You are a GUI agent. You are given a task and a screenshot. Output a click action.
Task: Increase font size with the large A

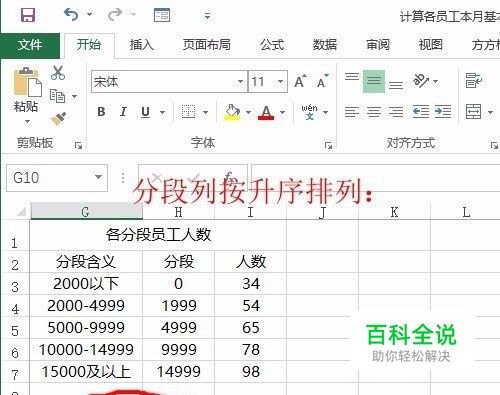tap(300, 81)
